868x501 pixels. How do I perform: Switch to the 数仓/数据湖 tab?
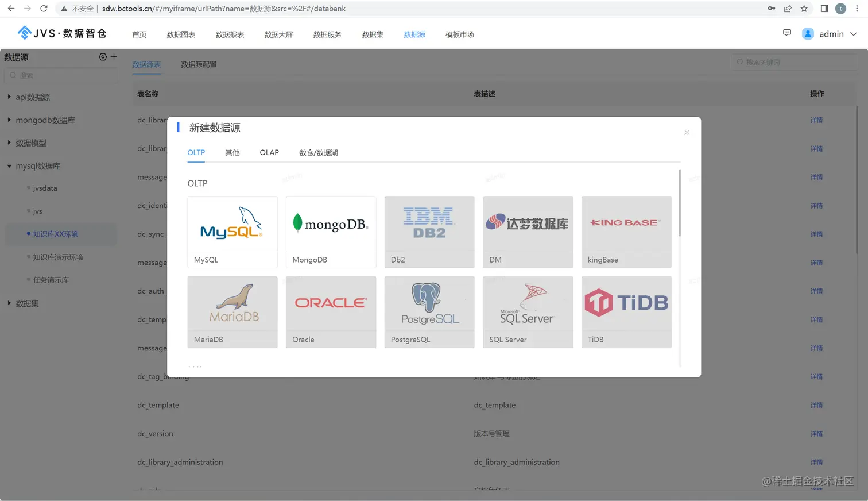point(319,152)
